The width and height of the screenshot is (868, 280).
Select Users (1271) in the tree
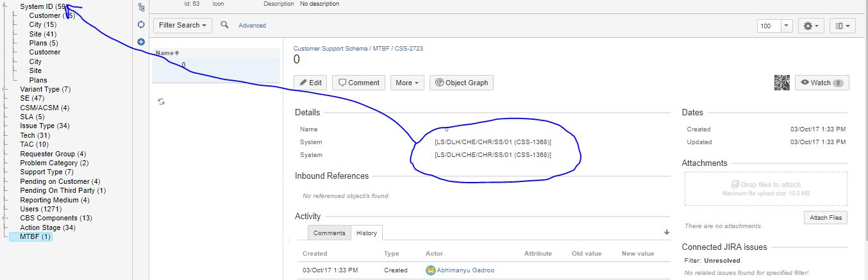(42, 209)
